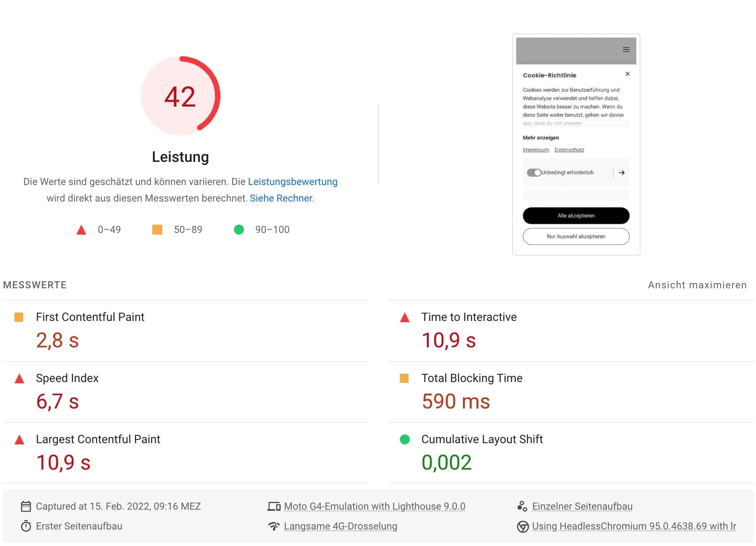Click the green circle beside Cumulative Layout Shift
The image size is (756, 546).
point(404,439)
